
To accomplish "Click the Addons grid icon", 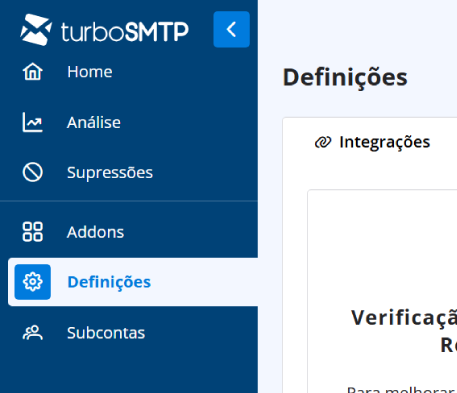I will pos(33,232).
